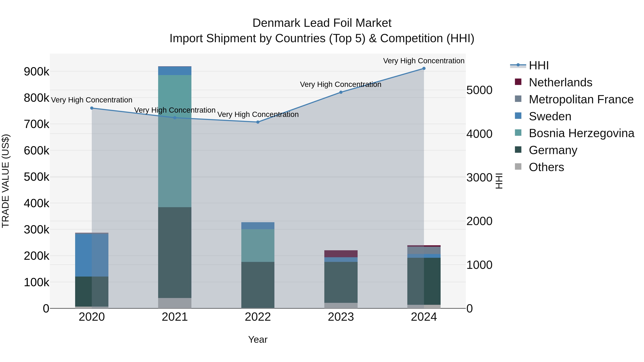Click the 2023 x-axis label
The width and height of the screenshot is (644, 362).
click(341, 317)
